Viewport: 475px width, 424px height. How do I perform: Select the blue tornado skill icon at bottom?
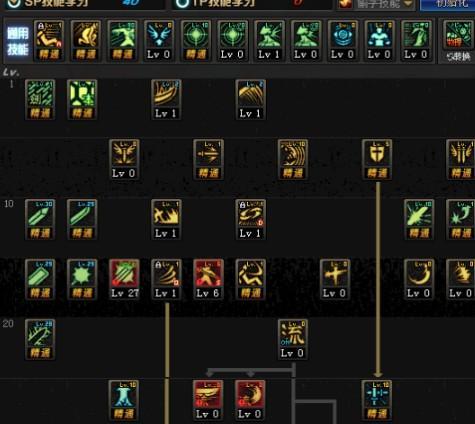coord(124,400)
